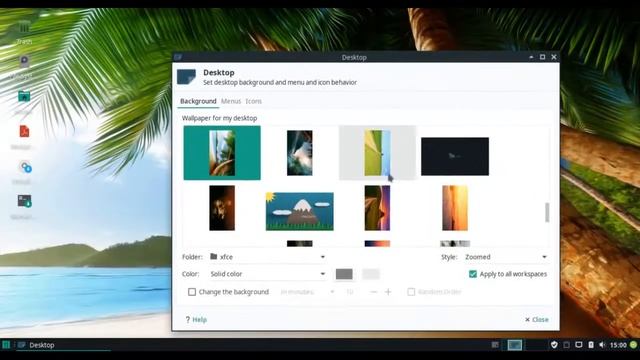This screenshot has height=360, width=640.
Task: Click the minus stepper for background interval
Action: (x=373, y=292)
